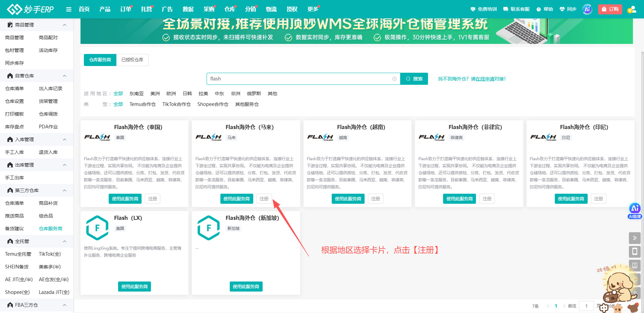This screenshot has width=644, height=313.
Task: Click the 搜索 button
Action: (414, 79)
